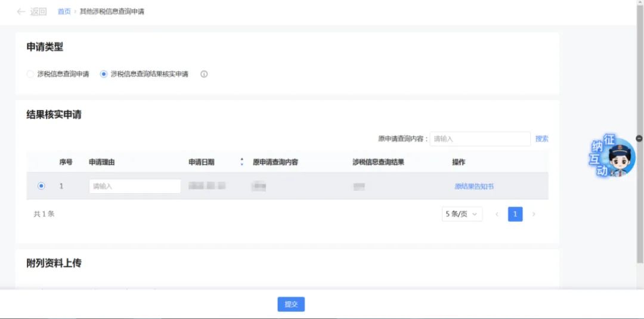Click the 申请理由 input field in row 1

click(135, 187)
